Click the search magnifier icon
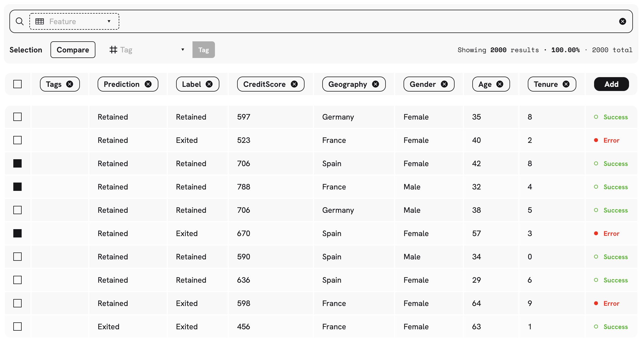Viewport: 644px width, 344px height. 19,21
